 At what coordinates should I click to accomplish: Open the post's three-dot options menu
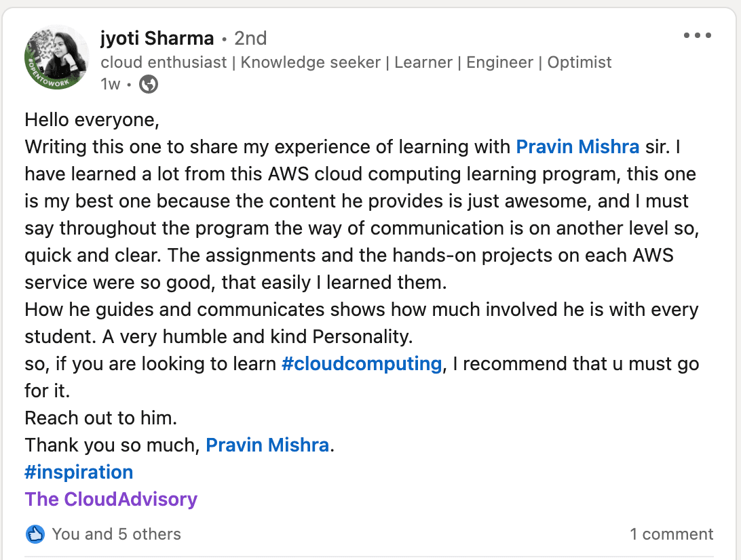click(x=697, y=36)
